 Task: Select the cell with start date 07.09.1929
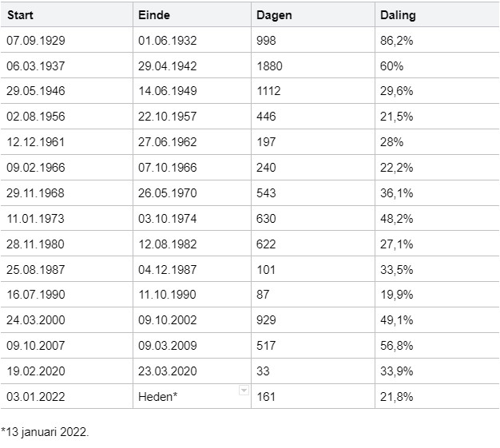pos(66,40)
